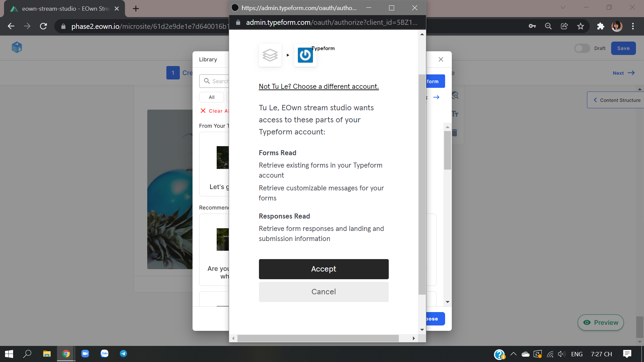Click the Save button in studio
The width and height of the screenshot is (644, 362).
(x=624, y=48)
